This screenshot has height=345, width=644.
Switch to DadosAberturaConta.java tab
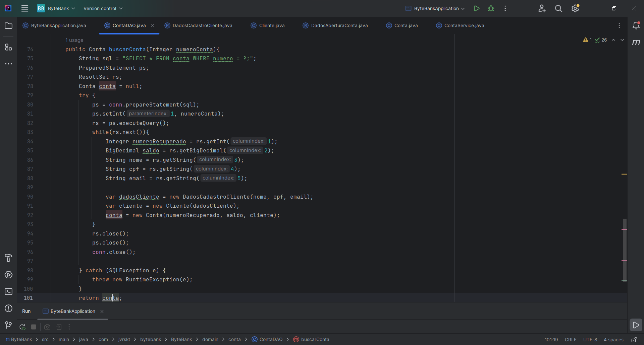coord(335,25)
